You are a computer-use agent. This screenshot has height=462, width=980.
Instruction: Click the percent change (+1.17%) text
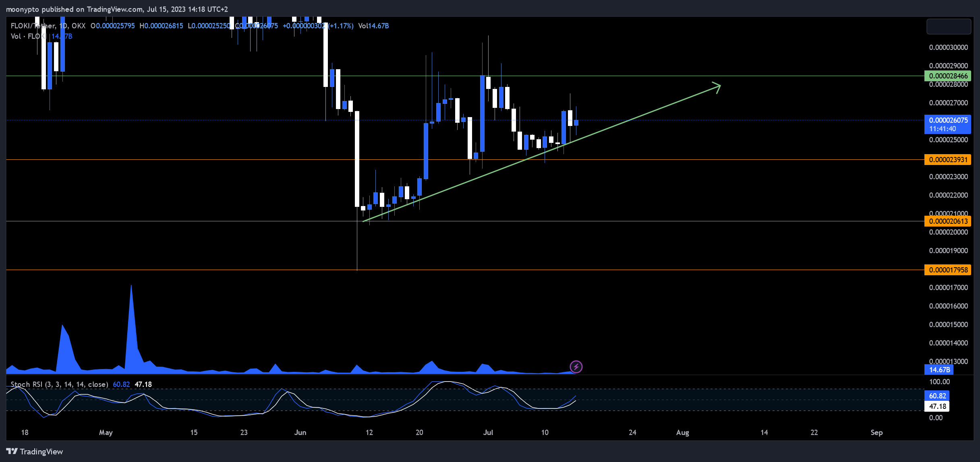pos(341,26)
